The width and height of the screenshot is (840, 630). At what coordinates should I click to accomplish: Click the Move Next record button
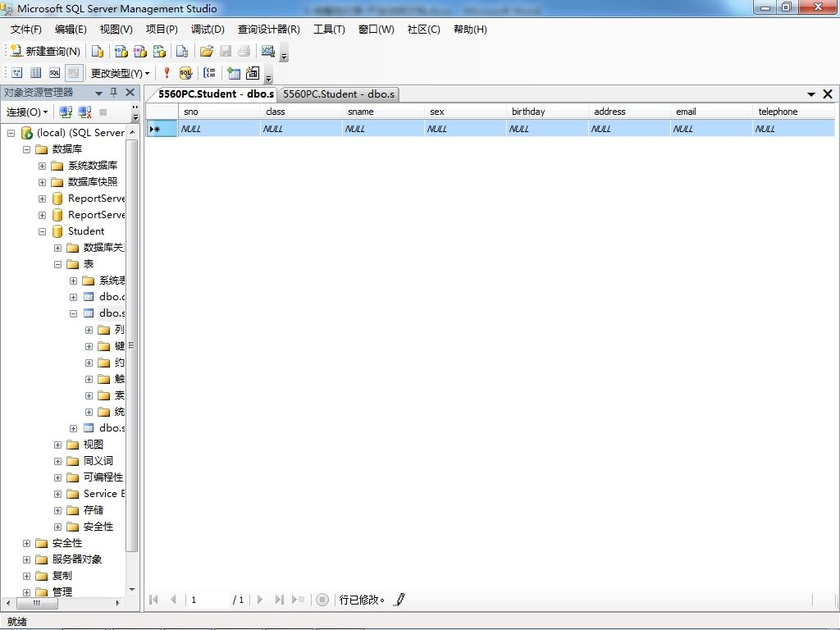260,600
